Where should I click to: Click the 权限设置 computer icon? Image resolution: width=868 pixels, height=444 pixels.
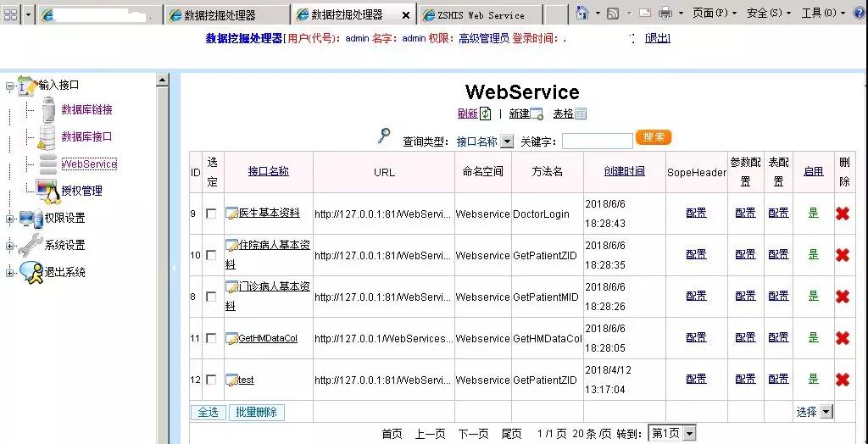[31, 218]
